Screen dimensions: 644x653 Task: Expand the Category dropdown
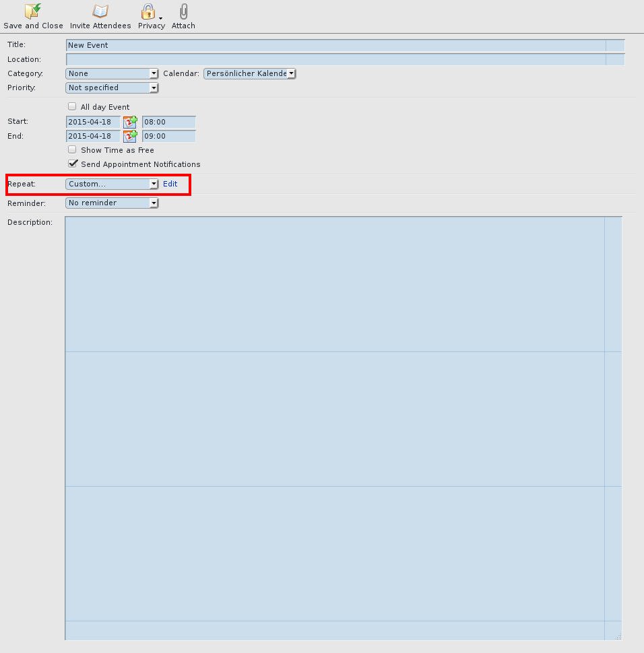point(112,73)
